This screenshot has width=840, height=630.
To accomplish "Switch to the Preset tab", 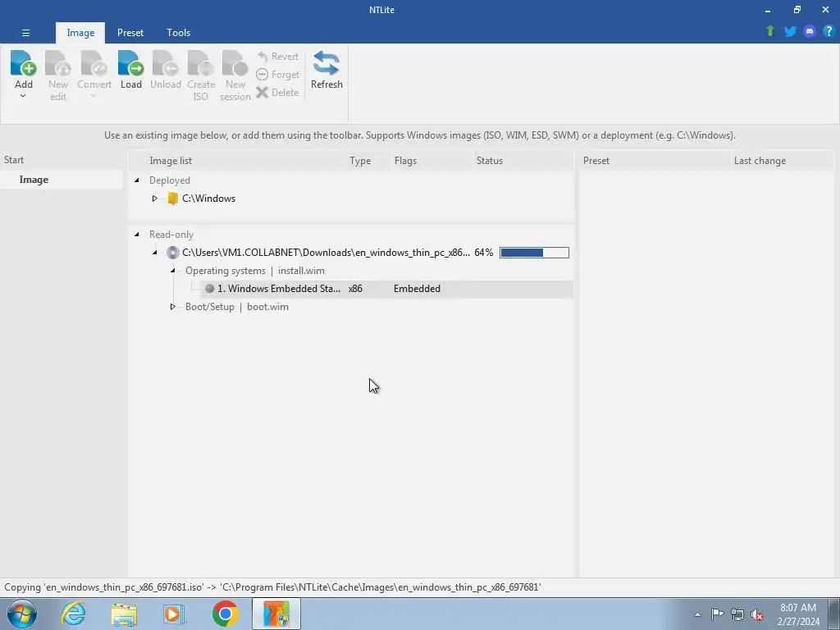I will point(130,33).
